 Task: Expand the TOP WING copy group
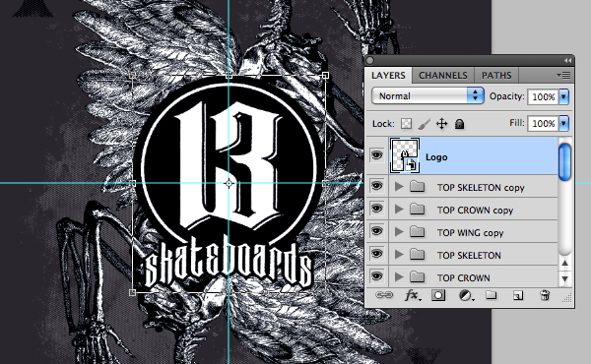(x=399, y=232)
